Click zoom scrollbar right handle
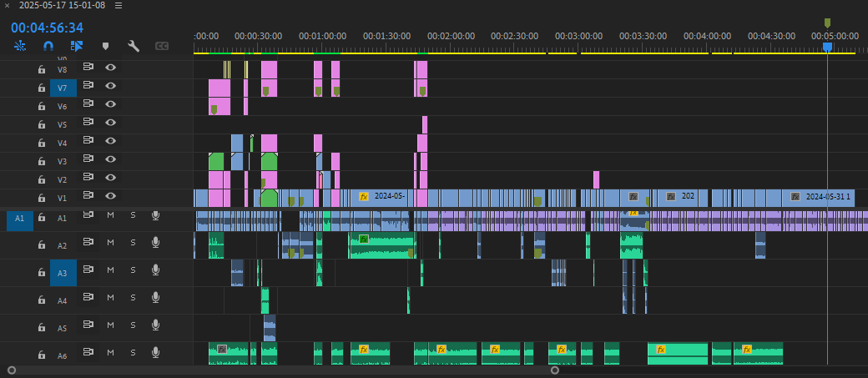This screenshot has width=868, height=378. 555,370
